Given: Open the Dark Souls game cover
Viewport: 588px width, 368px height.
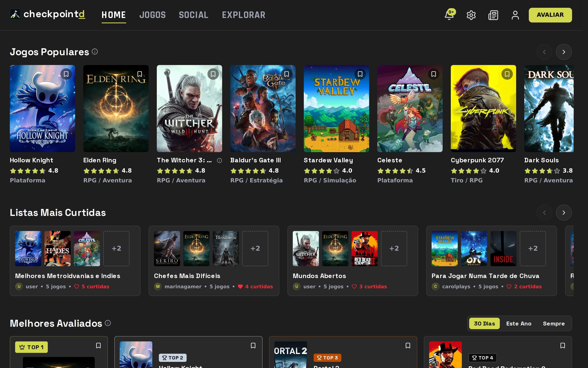Looking at the screenshot, I should click(x=549, y=109).
